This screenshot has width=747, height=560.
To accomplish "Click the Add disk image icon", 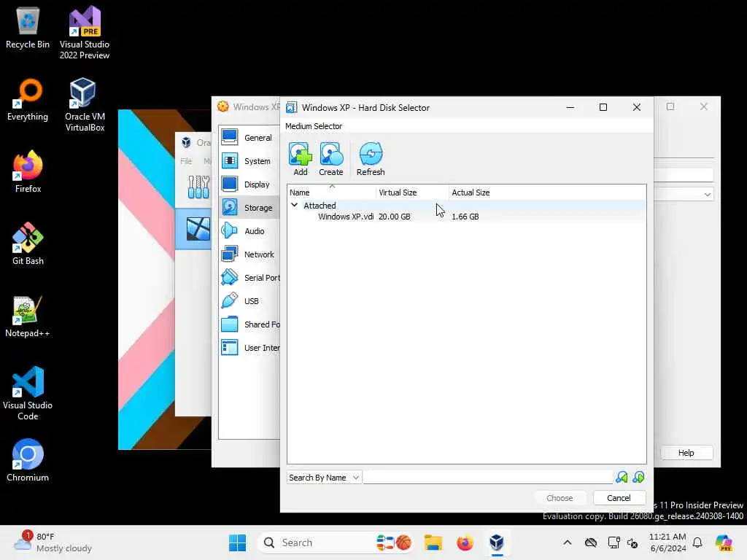I will pos(300,159).
